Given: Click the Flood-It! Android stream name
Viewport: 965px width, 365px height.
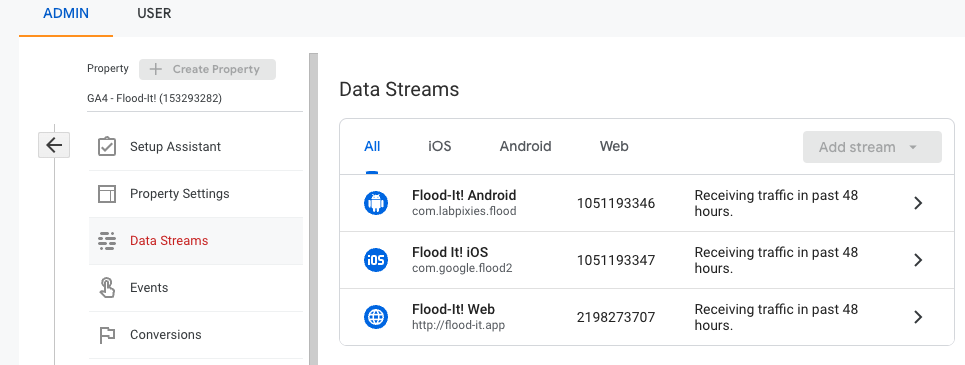Looking at the screenshot, I should coord(464,195).
